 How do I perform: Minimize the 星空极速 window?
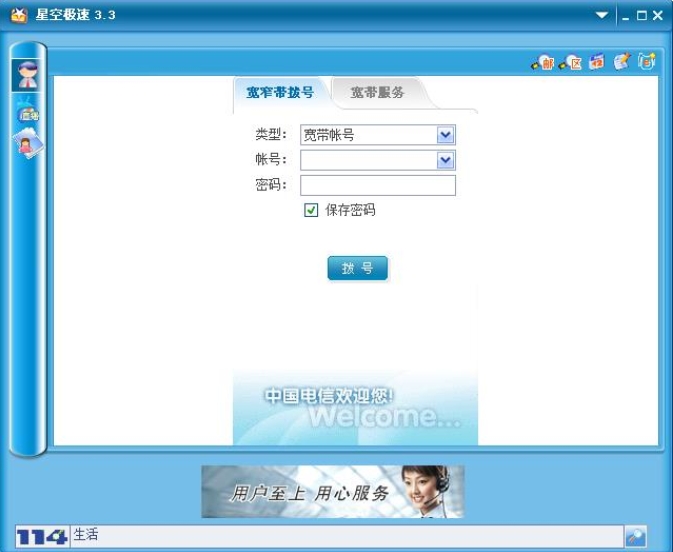point(625,16)
